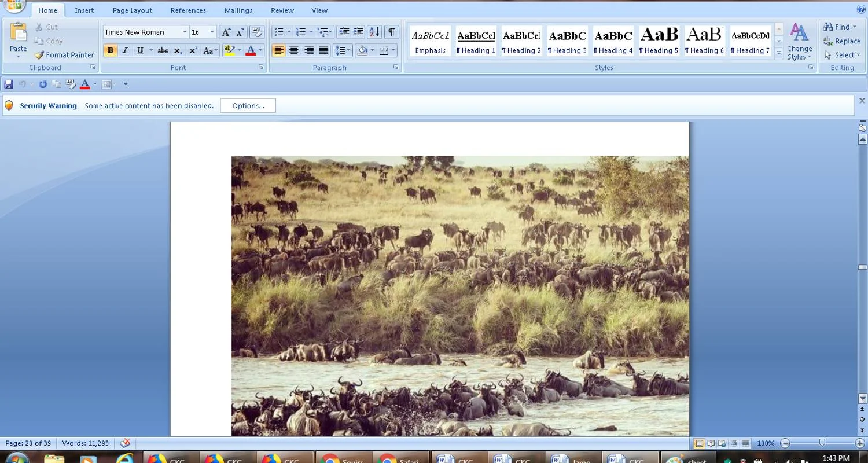The height and width of the screenshot is (463, 868).
Task: Open the References ribbon tab
Action: coord(188,10)
